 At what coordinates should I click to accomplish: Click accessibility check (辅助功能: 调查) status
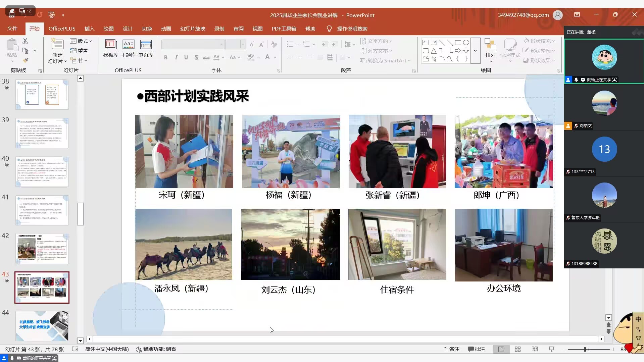156,349
